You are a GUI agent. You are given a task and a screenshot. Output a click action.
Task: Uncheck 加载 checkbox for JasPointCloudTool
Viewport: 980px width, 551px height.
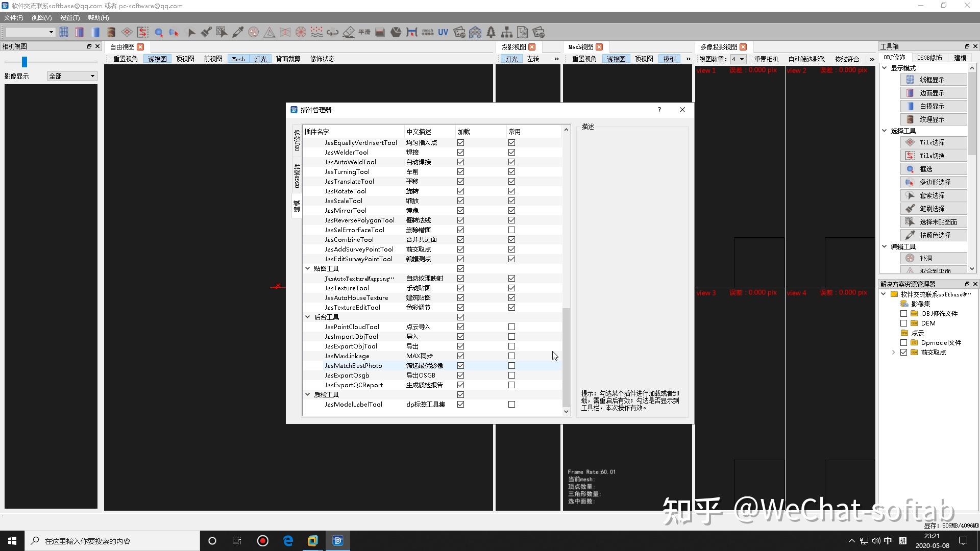[460, 327]
